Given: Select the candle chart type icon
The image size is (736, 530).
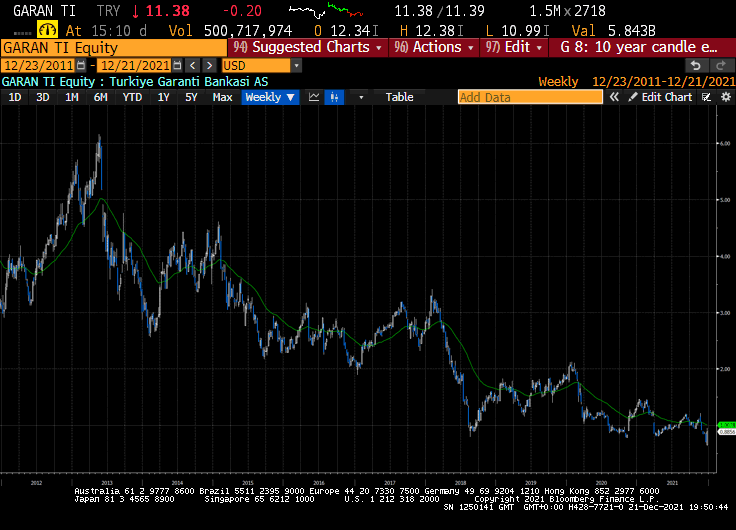Looking at the screenshot, I should pos(334,97).
